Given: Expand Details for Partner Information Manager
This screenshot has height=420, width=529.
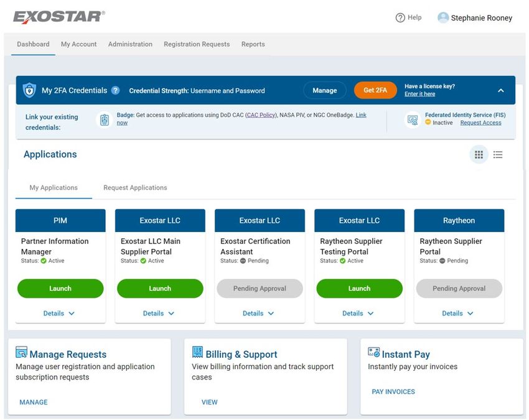Looking at the screenshot, I should [59, 314].
